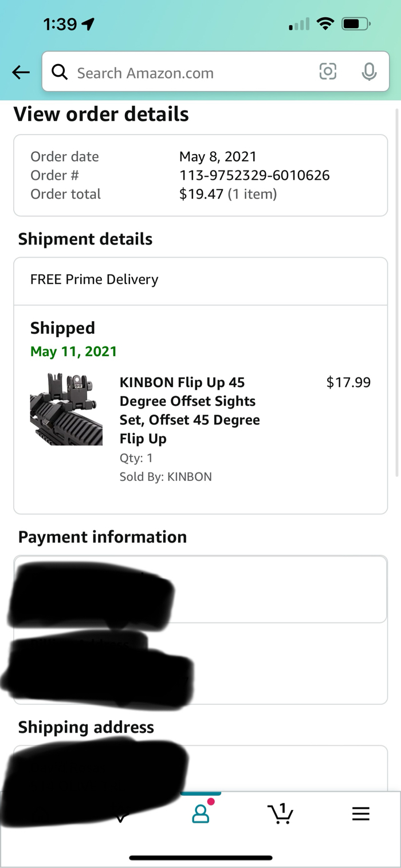Tap the location arrow next to time

[88, 24]
